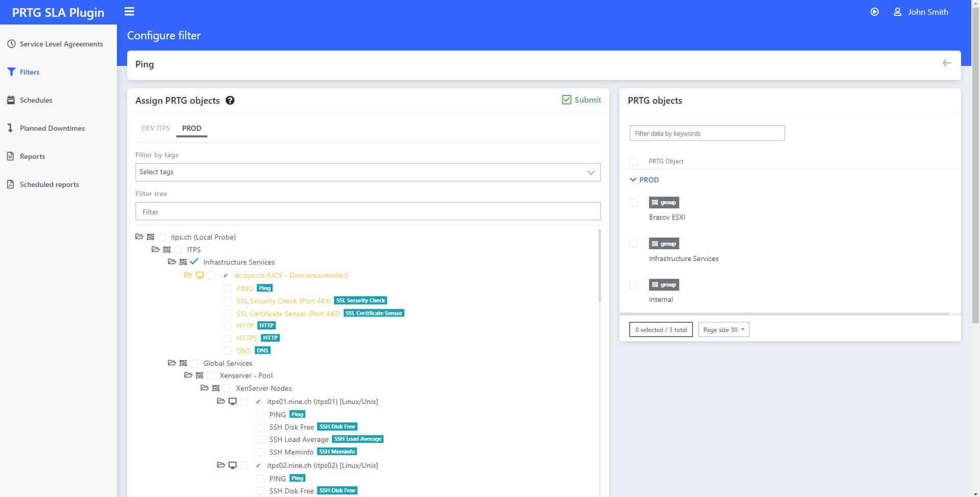The height and width of the screenshot is (497, 980).
Task: Toggle the select-all PRTG Object checkbox
Action: [633, 161]
